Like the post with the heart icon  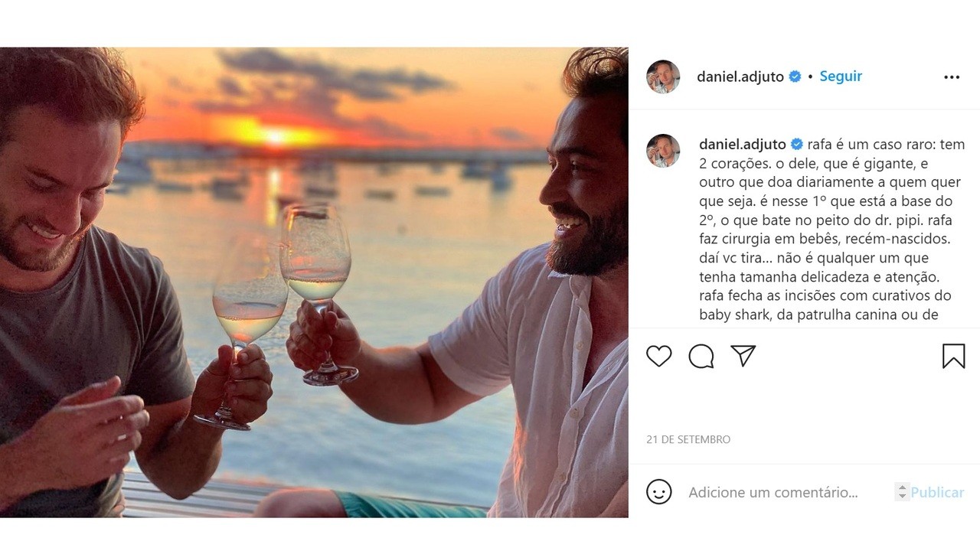tap(658, 356)
